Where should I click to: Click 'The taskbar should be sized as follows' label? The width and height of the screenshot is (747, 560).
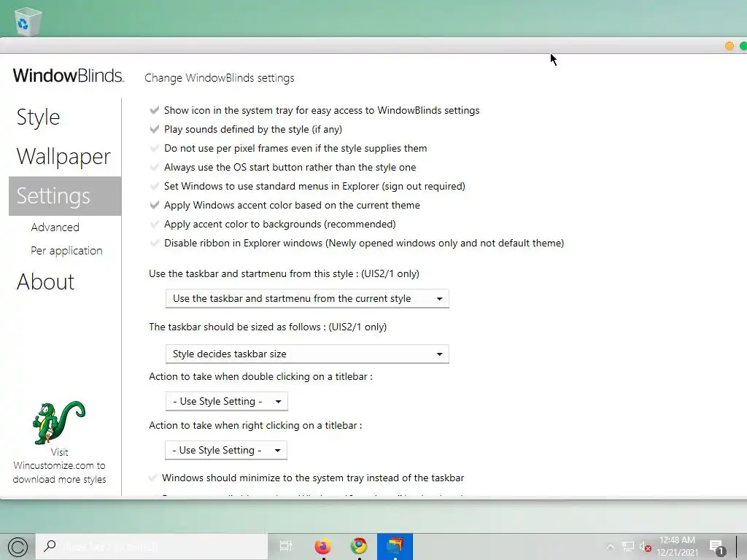(268, 327)
